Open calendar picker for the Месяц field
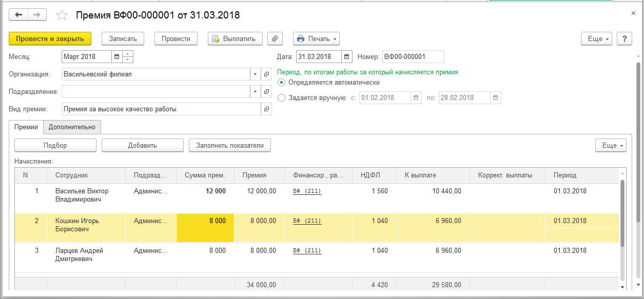Viewport: 644px width, 299px height. pos(116,56)
